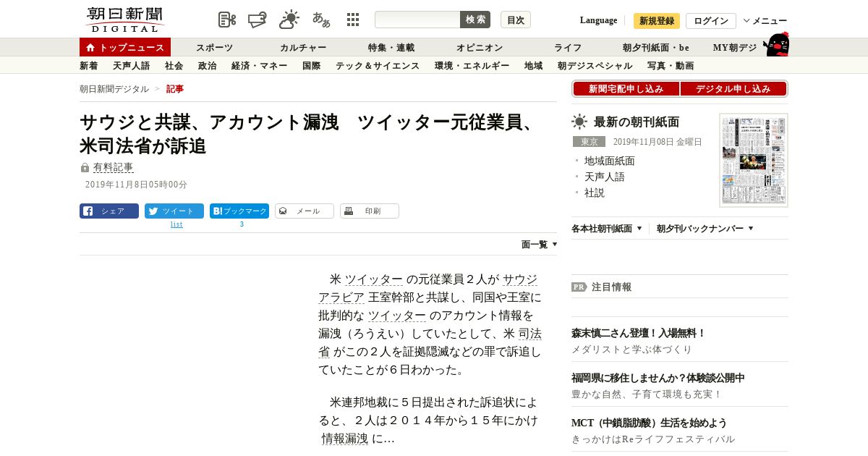Open 社説 editorial link

point(595,193)
